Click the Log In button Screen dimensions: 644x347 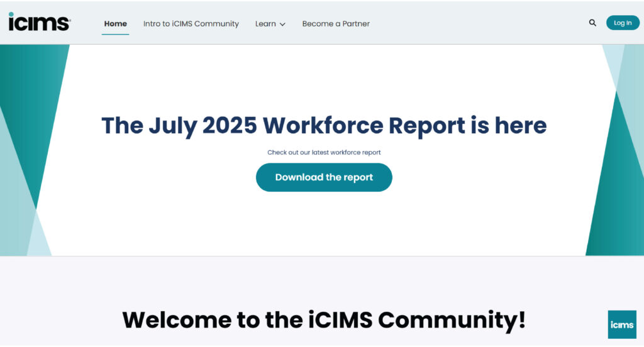[623, 23]
